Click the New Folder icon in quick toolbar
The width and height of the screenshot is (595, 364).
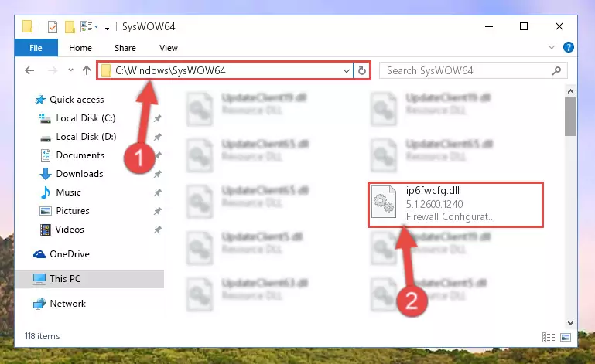click(70, 27)
